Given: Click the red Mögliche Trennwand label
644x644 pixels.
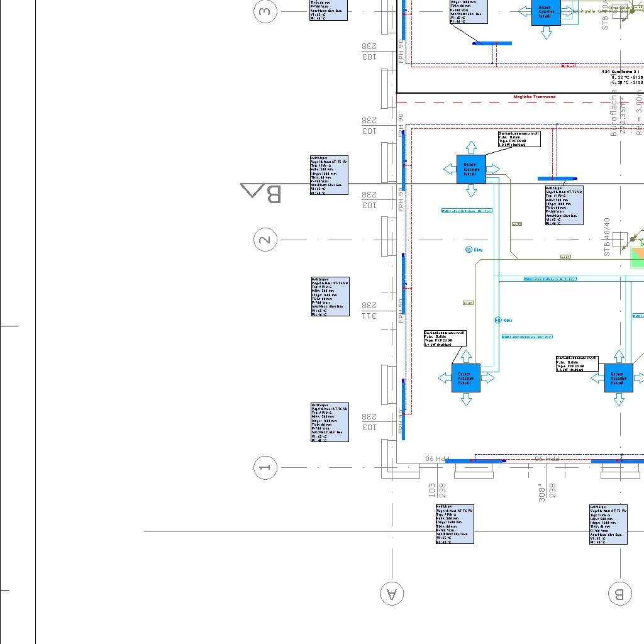Looking at the screenshot, I should pyautogui.click(x=534, y=97).
